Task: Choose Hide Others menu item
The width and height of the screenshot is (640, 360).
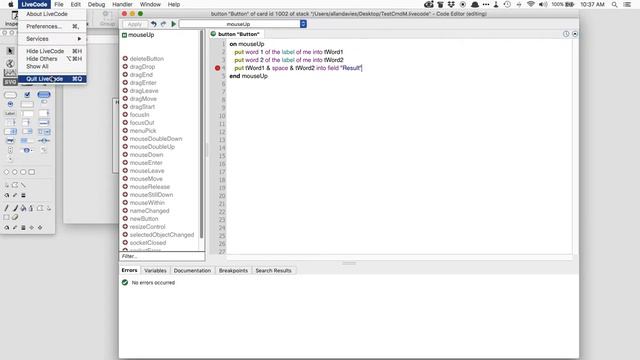Action: click(x=52, y=59)
